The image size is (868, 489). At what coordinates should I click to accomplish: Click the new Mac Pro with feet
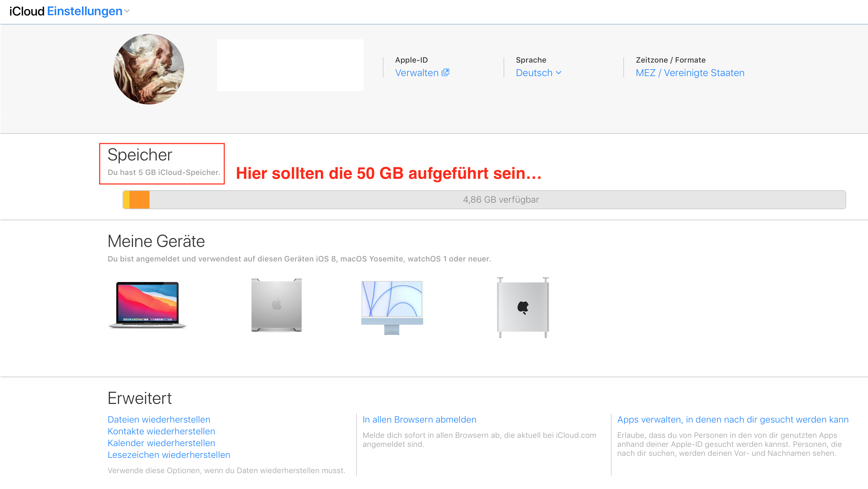coord(523,307)
